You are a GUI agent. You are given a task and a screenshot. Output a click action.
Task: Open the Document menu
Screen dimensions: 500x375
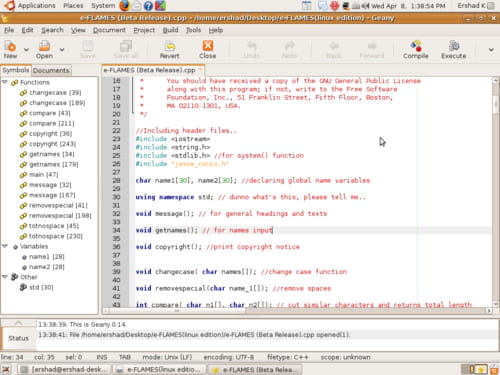coord(109,30)
